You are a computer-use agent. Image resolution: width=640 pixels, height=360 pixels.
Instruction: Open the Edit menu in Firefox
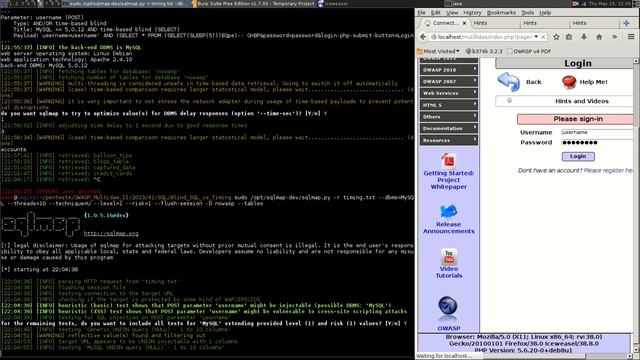[x=436, y=13]
